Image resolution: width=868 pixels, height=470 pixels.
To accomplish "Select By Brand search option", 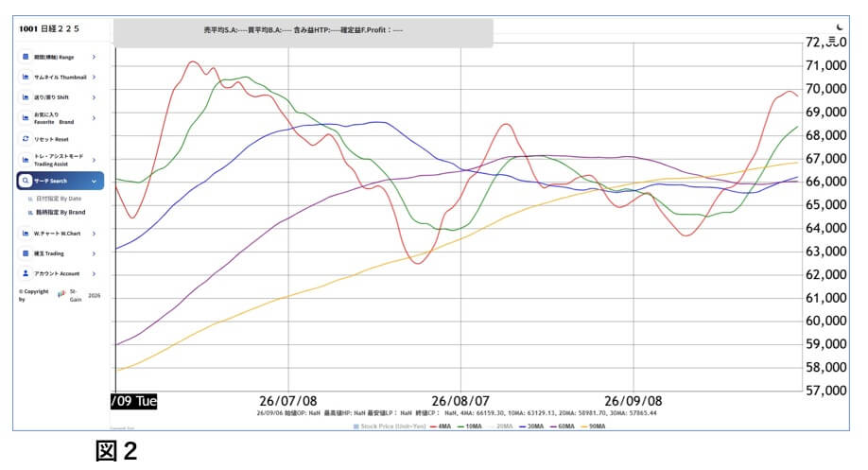I will 57,212.
